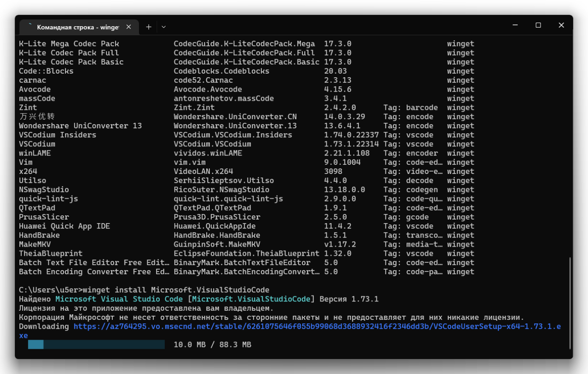The height and width of the screenshot is (374, 588).
Task: Select the Командная строка - winget tab
Action: click(x=79, y=27)
